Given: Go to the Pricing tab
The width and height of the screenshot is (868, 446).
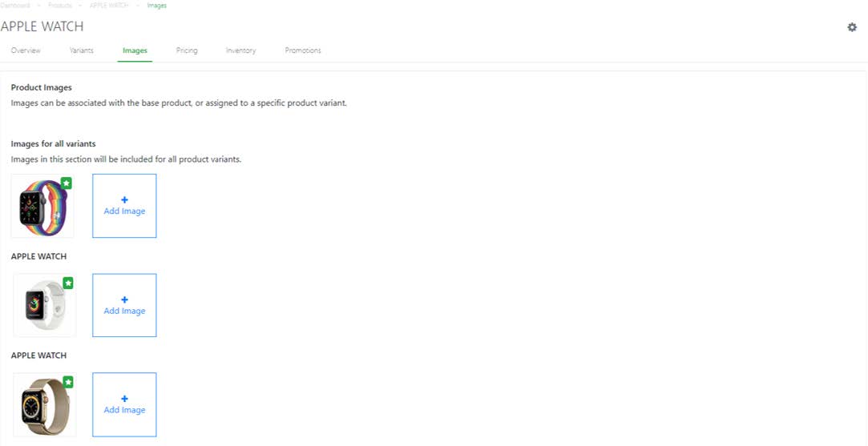Looking at the screenshot, I should point(187,50).
